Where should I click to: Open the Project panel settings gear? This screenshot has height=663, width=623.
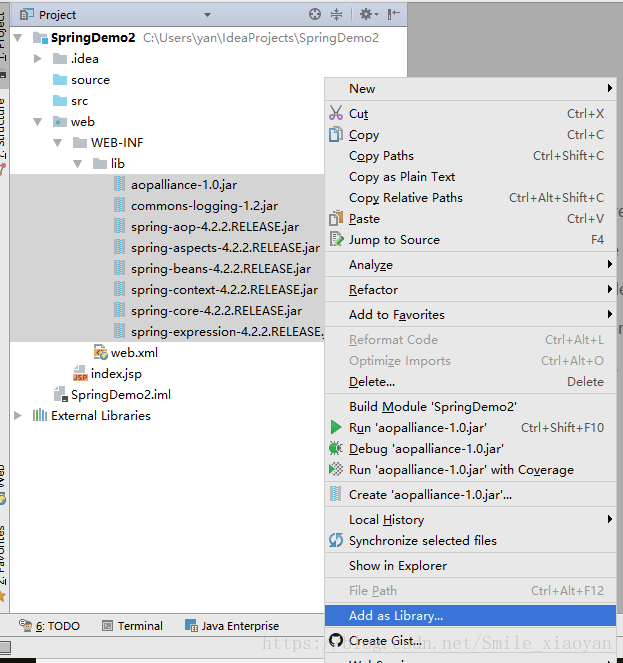(369, 14)
